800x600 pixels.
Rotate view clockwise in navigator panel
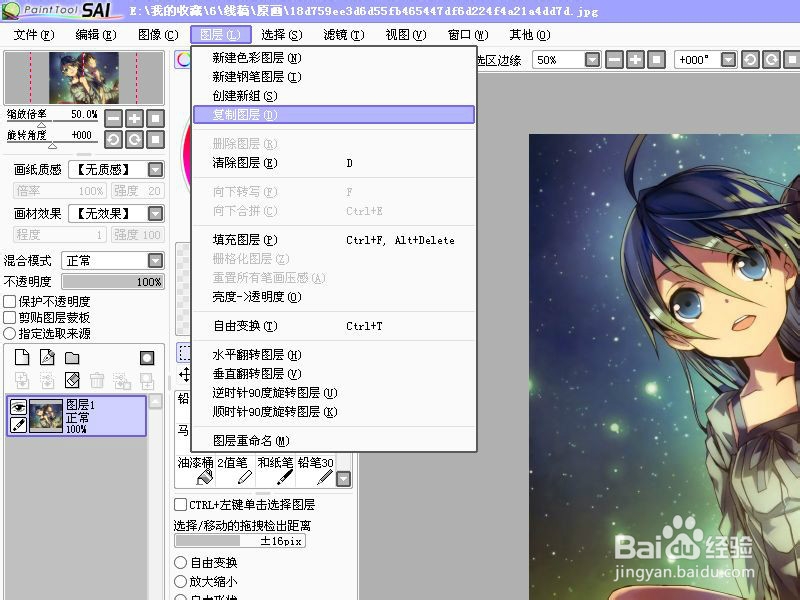[134, 139]
